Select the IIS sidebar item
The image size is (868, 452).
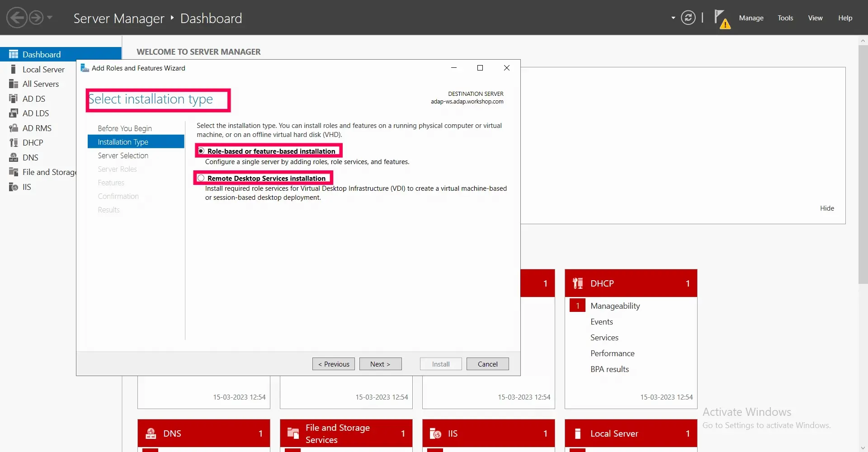27,187
